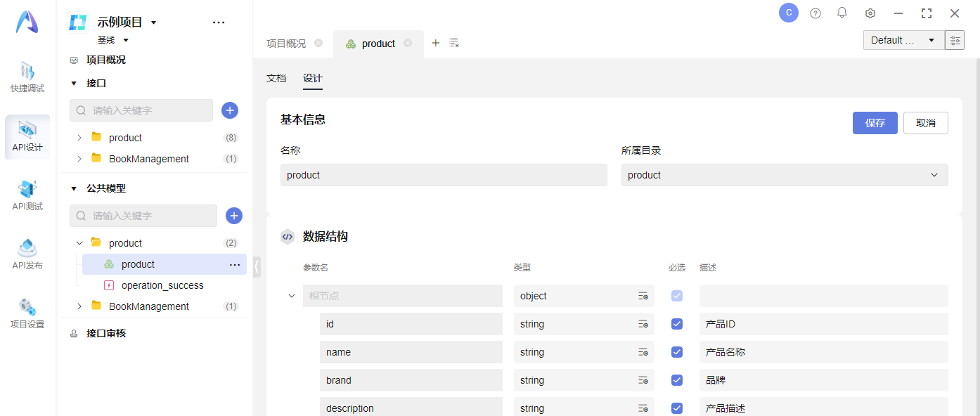This screenshot has width=980, height=416.
Task: Open the ellipsis menu on product model row
Action: [x=235, y=264]
